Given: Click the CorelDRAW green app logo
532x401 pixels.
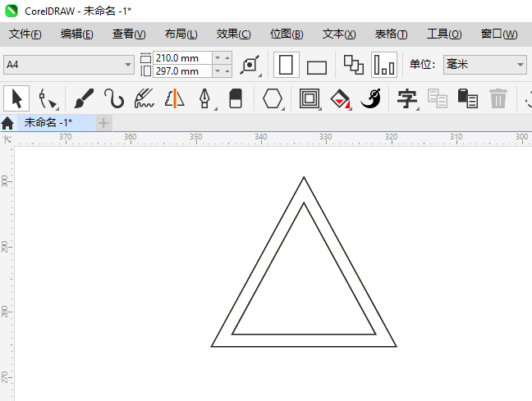Looking at the screenshot, I should point(11,11).
